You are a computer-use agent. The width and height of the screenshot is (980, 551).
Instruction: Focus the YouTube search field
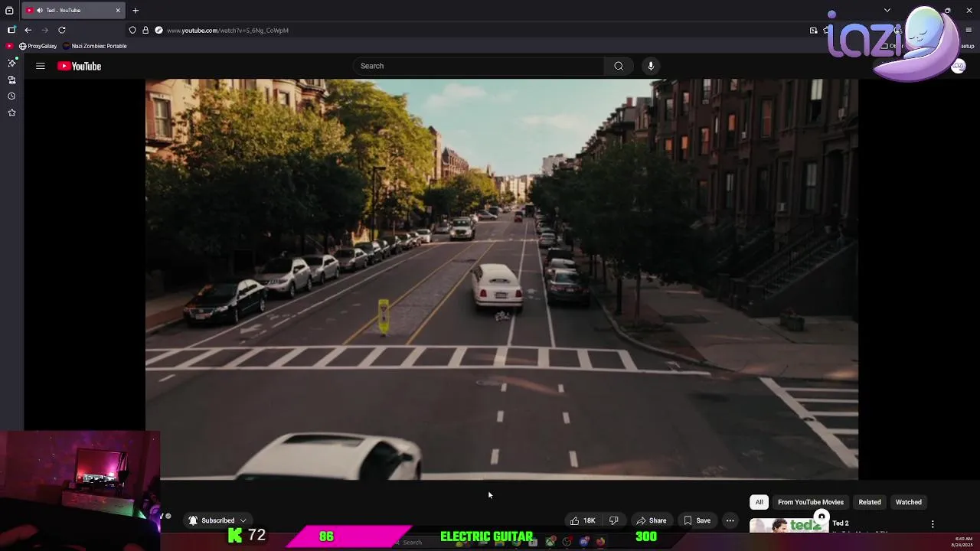[479, 66]
